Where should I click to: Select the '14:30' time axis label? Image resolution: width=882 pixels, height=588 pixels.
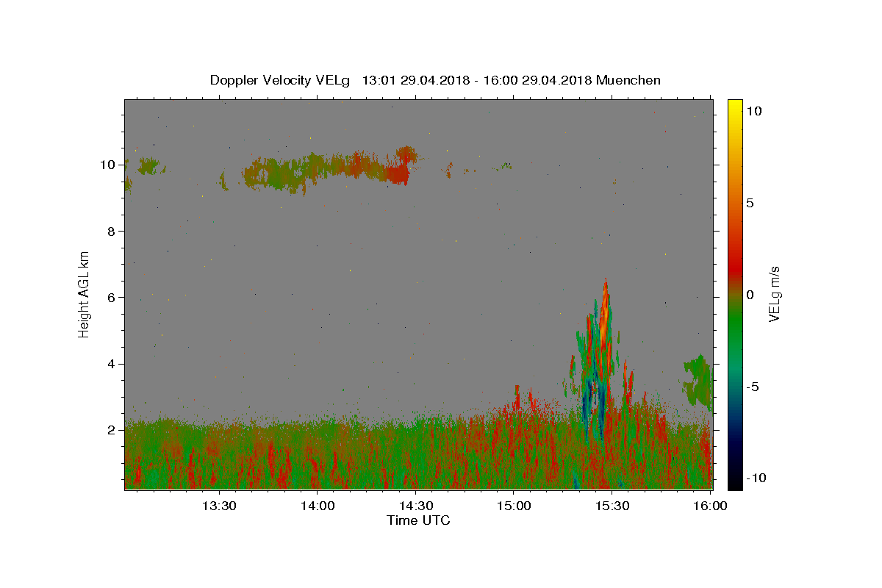[x=415, y=506]
